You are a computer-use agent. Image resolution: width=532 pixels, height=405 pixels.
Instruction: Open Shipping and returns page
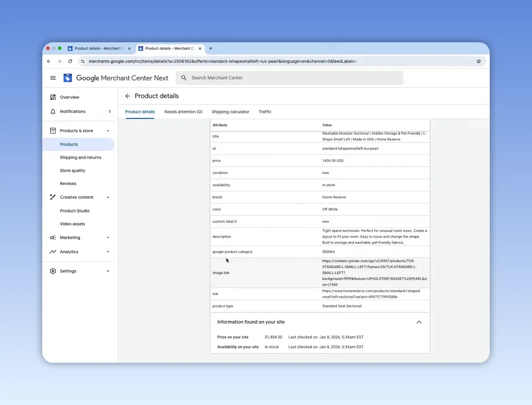point(81,158)
